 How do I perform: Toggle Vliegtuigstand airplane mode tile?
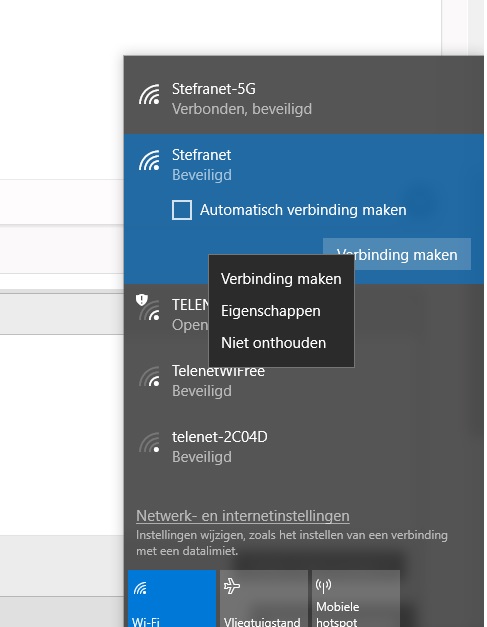(264, 599)
